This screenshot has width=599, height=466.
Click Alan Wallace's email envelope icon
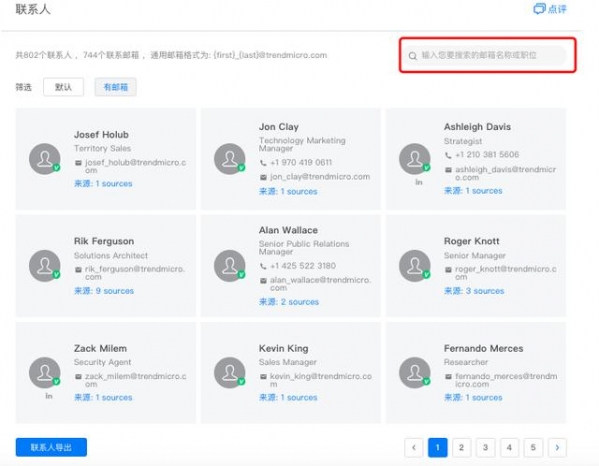click(x=263, y=281)
